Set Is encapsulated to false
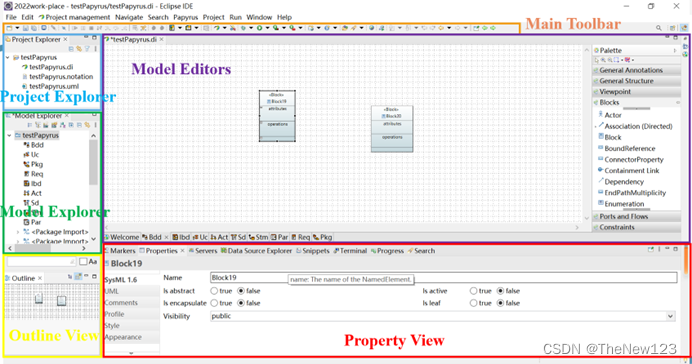 coord(241,303)
